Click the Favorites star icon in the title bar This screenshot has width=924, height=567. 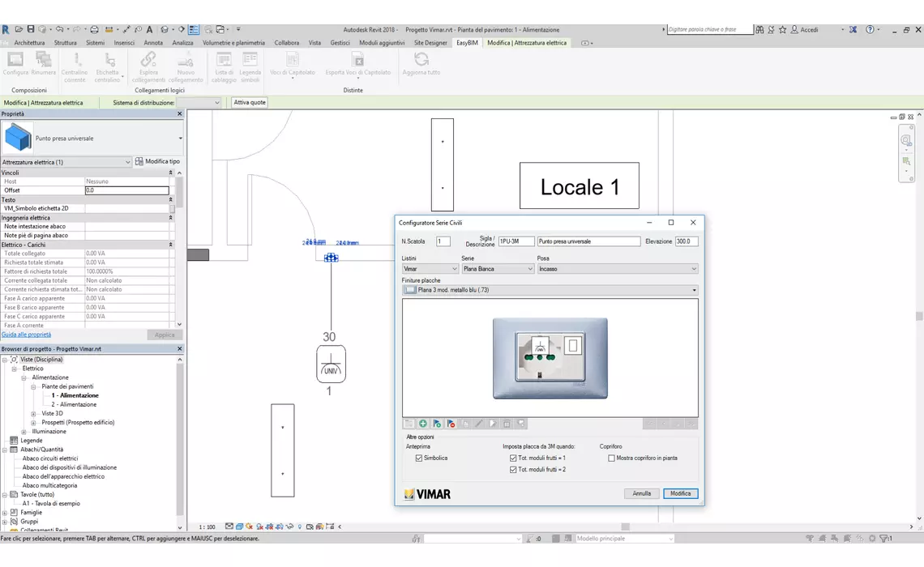783,29
